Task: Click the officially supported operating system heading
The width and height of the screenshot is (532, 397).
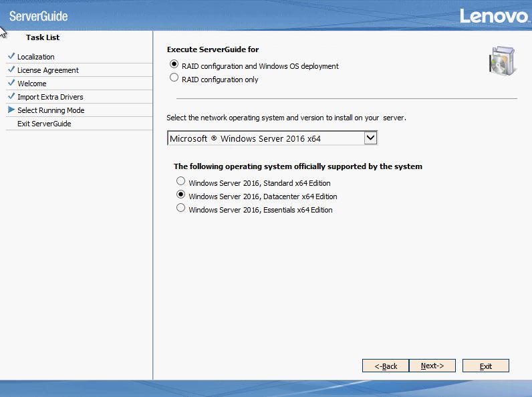Action: tap(298, 166)
